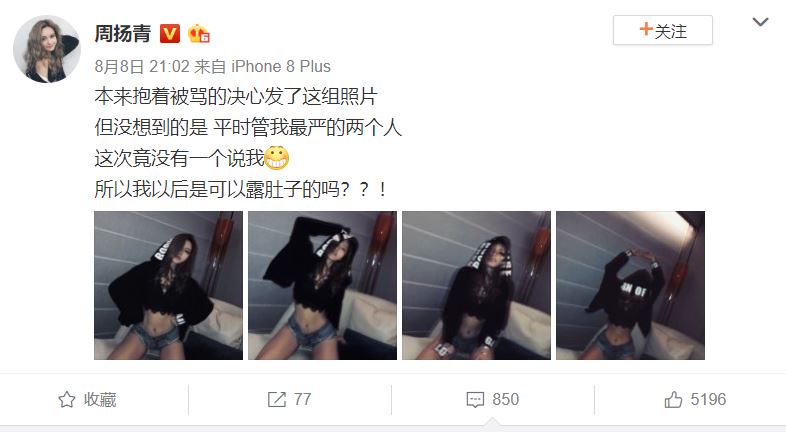The height and width of the screenshot is (432, 786).
Task: Click the comment bubble icon
Action: click(x=475, y=399)
